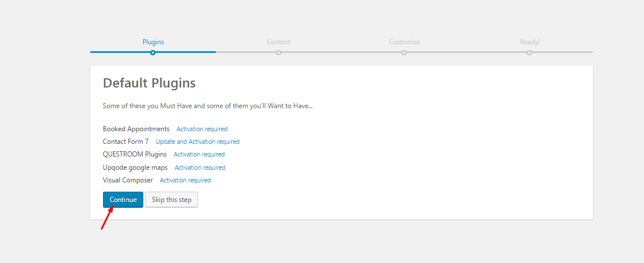The width and height of the screenshot is (644, 263).
Task: Select the Upqode google maps name
Action: pos(135,167)
